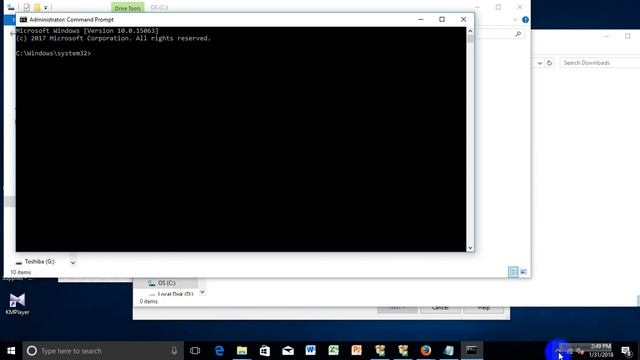Launch PowerPoint from the taskbar
This screenshot has width=640, height=360.
[356, 351]
